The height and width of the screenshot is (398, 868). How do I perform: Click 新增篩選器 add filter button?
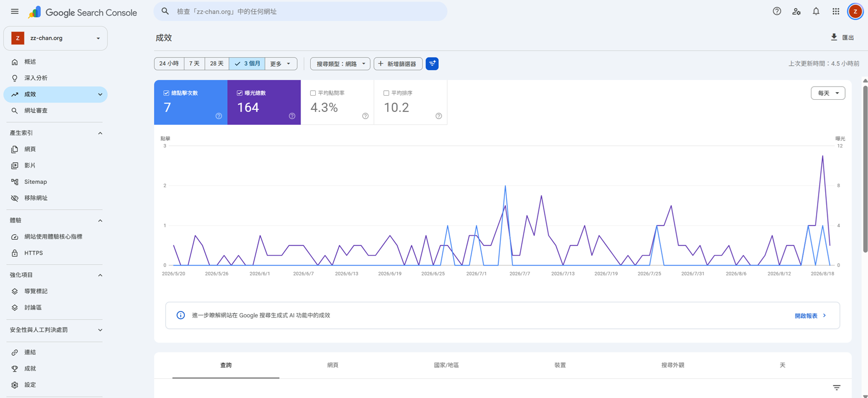point(398,64)
